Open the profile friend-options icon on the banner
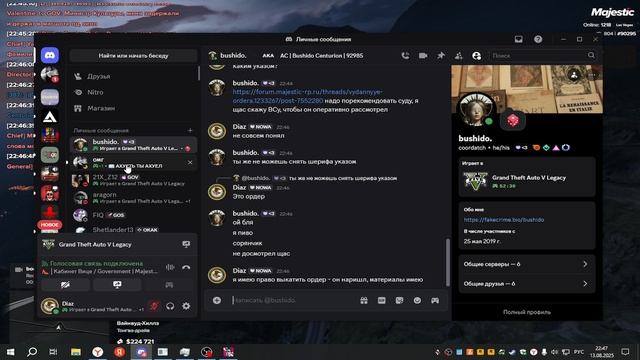640x360 pixels. [x=574, y=75]
